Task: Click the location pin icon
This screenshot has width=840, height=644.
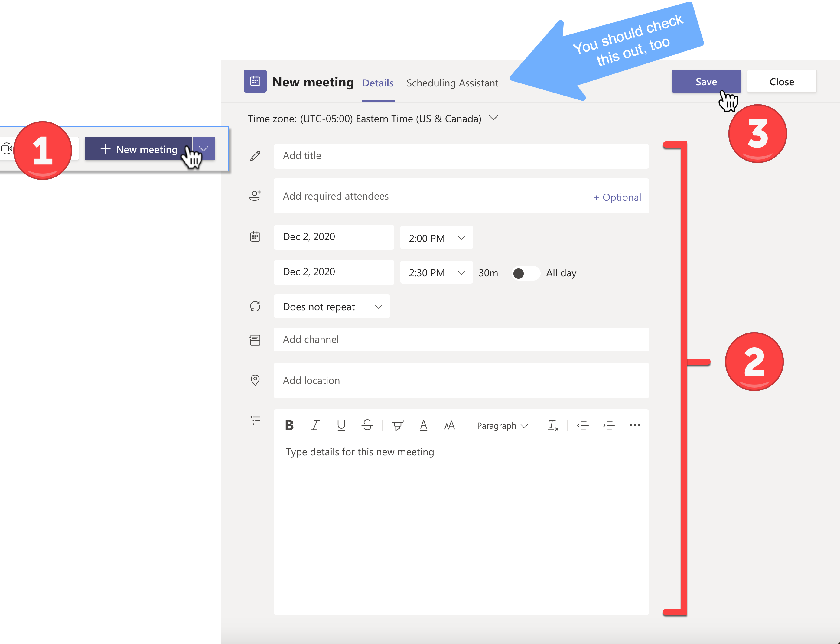Action: 255,380
